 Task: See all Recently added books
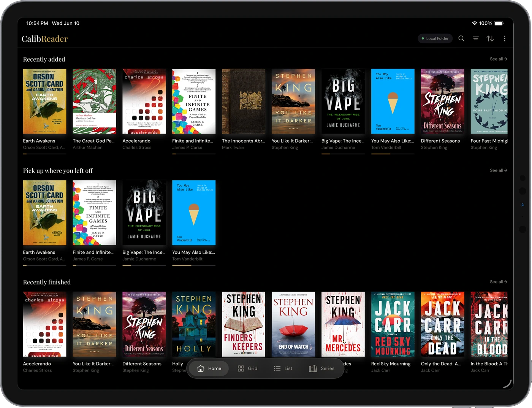(499, 59)
